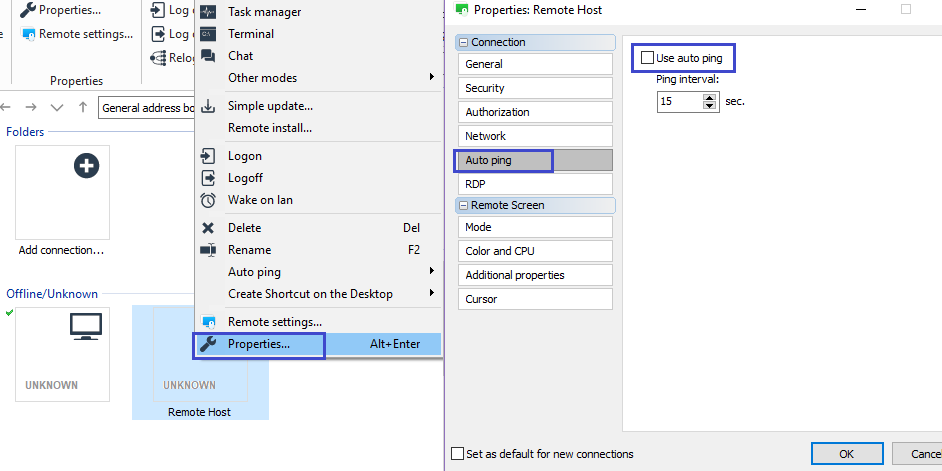Click the Delete X icon
The image size is (942, 471).
(x=208, y=228)
